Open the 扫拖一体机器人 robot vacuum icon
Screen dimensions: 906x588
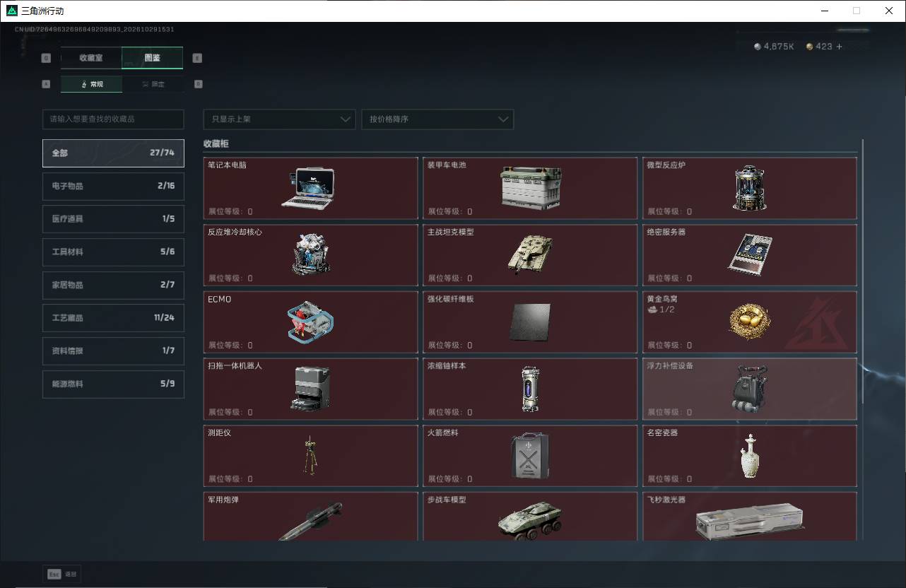click(x=311, y=389)
